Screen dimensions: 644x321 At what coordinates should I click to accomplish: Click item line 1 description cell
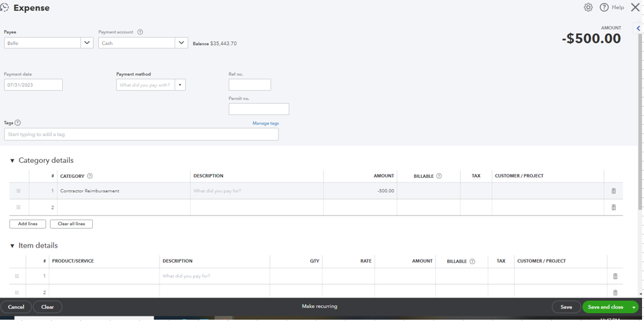[214, 277]
